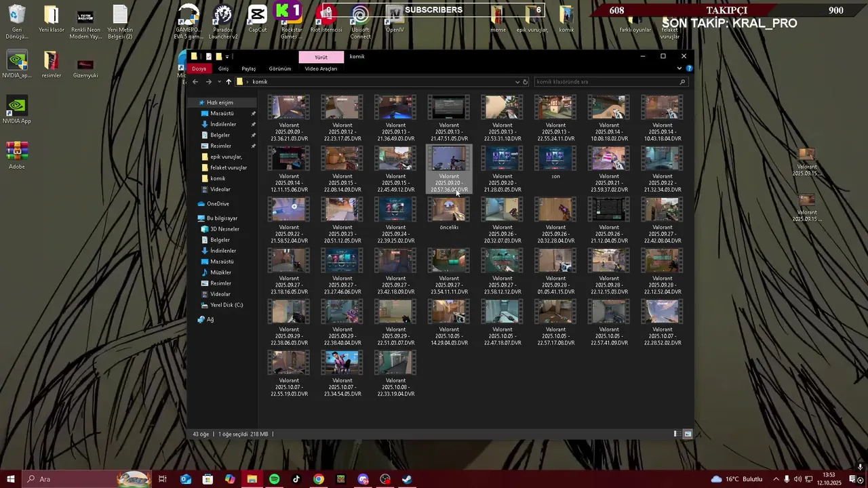Switch to the Görünüm ribbon tab
Image resolution: width=868 pixels, height=488 pixels.
tap(280, 68)
